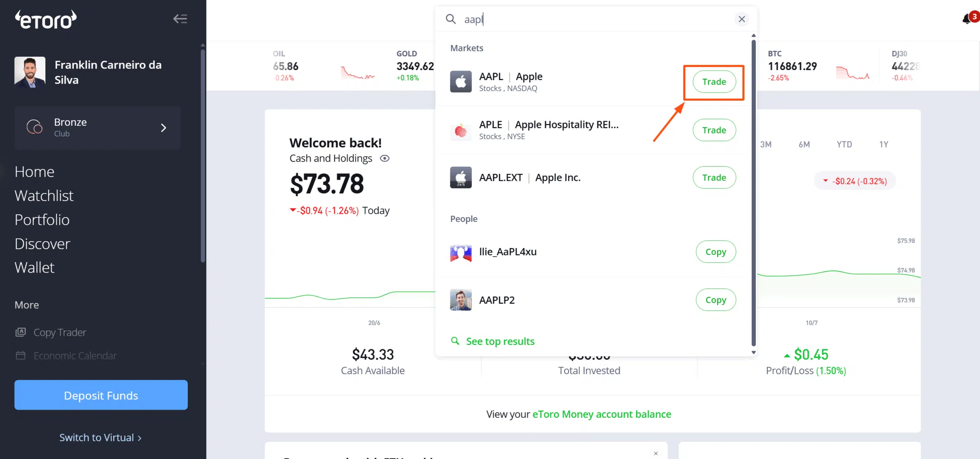Screen dimensions: 980x459
Task: Click Trade for AAPL Apple
Action: click(x=714, y=82)
